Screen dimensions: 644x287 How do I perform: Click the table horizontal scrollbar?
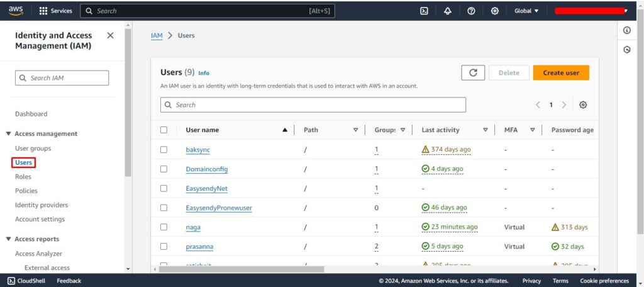coord(241,269)
